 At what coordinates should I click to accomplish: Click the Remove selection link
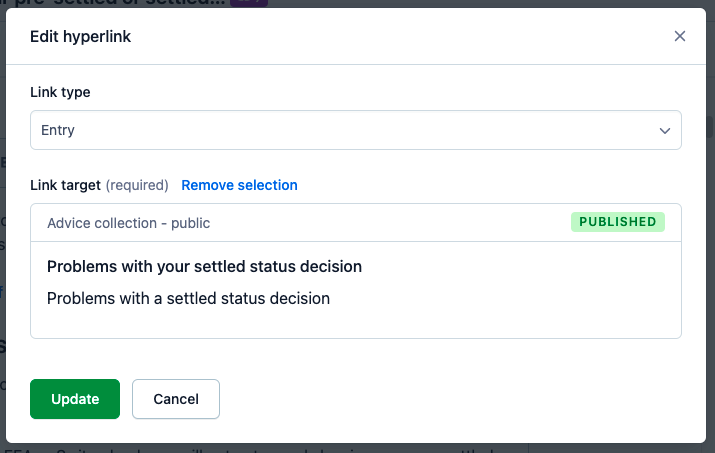pyautogui.click(x=239, y=185)
